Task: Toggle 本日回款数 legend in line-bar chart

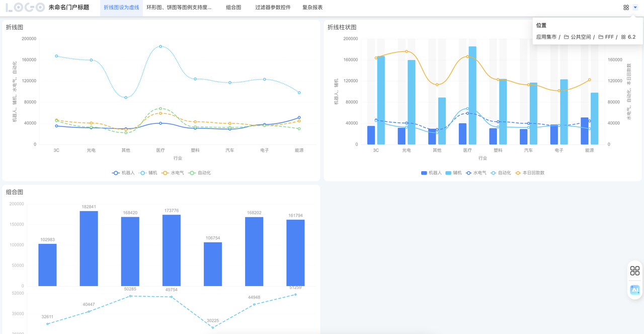Action: tap(529, 173)
